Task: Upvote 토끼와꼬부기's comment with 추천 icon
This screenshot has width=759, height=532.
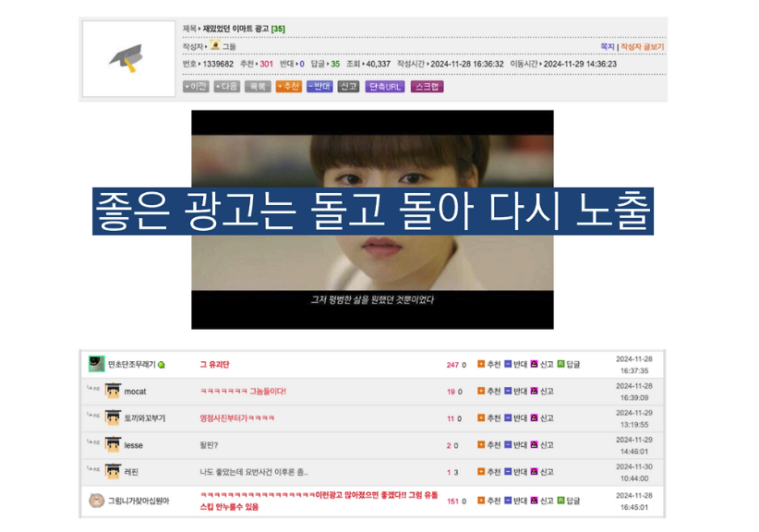Action: click(481, 417)
